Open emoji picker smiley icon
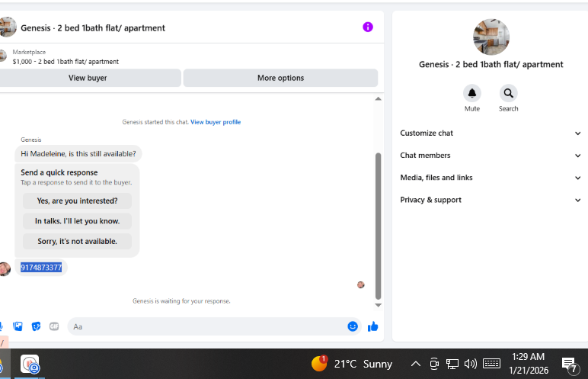The image size is (588, 379). coord(353,326)
